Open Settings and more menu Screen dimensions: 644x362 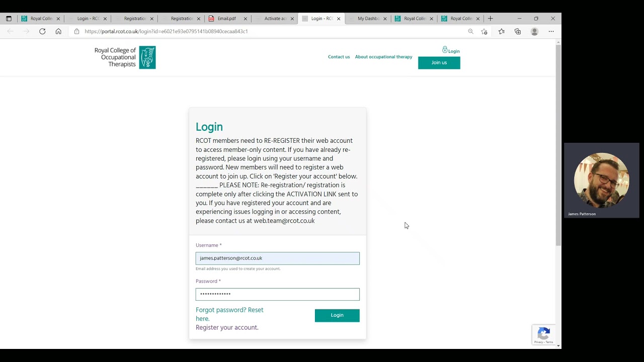click(551, 31)
